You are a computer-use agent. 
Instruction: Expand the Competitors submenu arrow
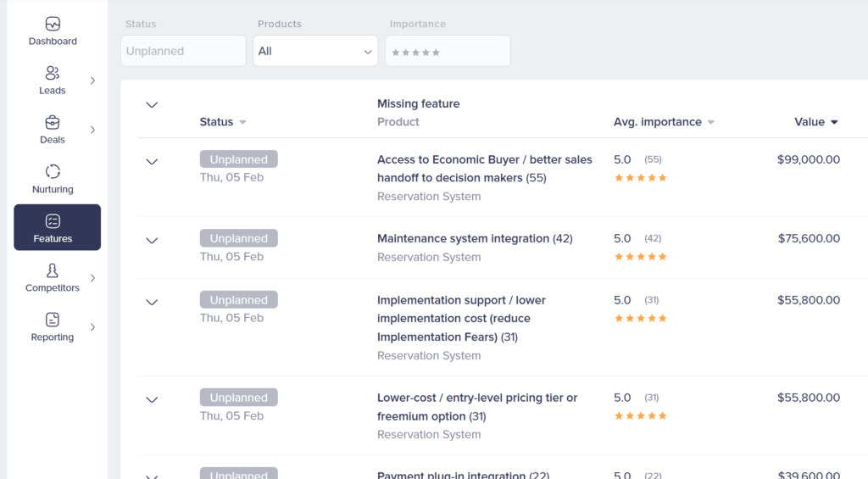coord(92,278)
